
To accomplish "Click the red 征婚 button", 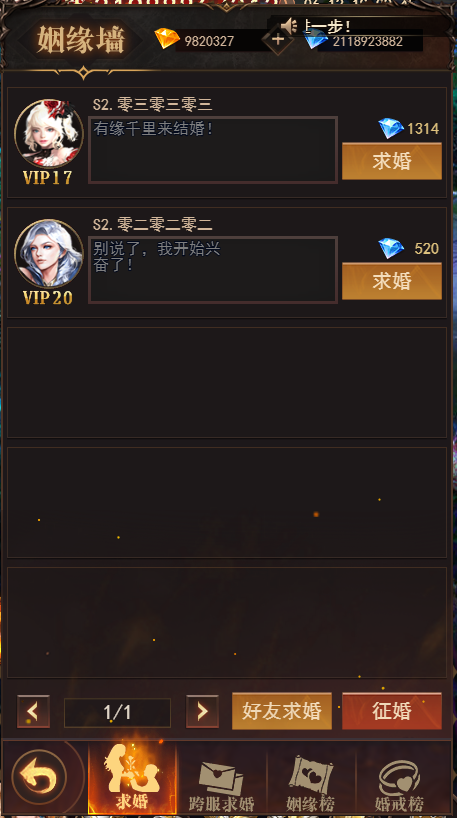I will click(x=392, y=711).
